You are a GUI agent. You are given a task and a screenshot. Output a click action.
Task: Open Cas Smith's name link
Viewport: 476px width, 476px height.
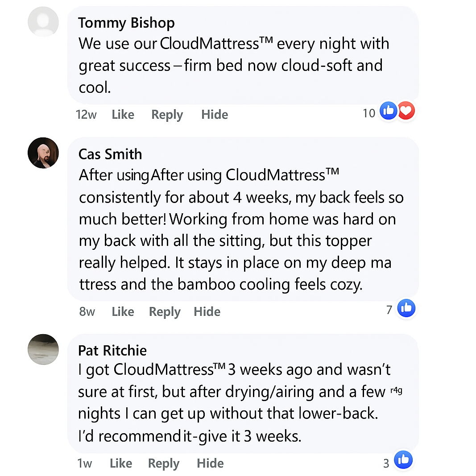click(110, 154)
